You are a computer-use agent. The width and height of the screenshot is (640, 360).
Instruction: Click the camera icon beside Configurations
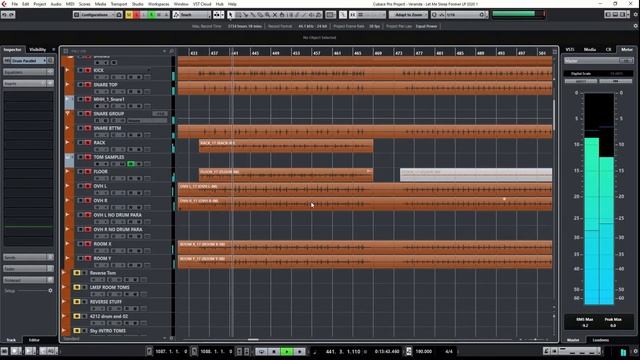tap(119, 15)
